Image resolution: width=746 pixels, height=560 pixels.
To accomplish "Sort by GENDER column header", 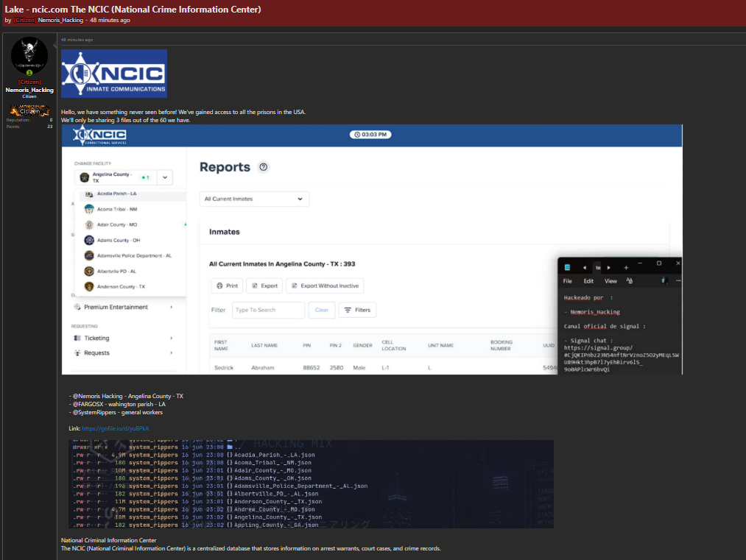I will (x=362, y=346).
